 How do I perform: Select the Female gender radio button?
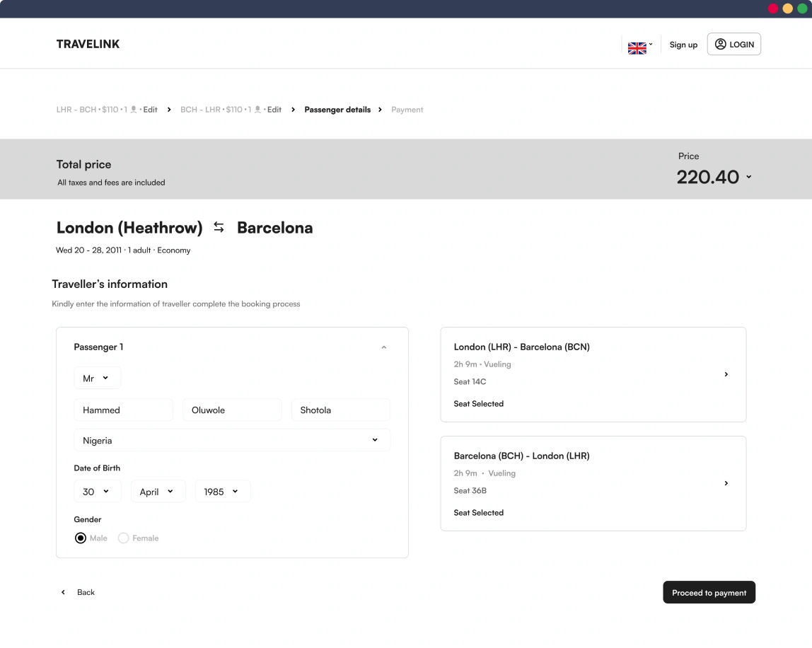coord(124,538)
